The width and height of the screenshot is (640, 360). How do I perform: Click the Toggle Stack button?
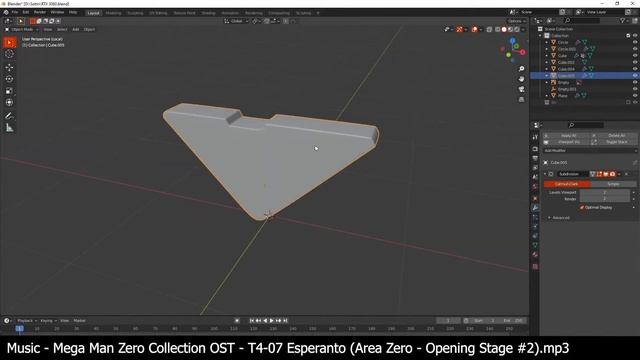click(614, 142)
